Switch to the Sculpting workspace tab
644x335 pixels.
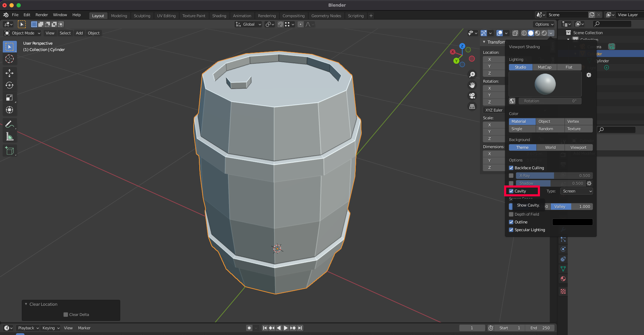142,16
